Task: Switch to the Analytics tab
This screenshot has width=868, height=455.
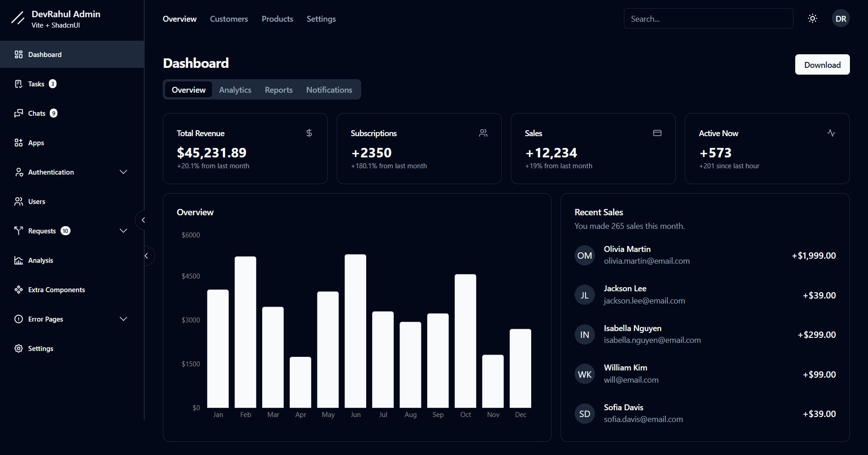Action: point(235,90)
